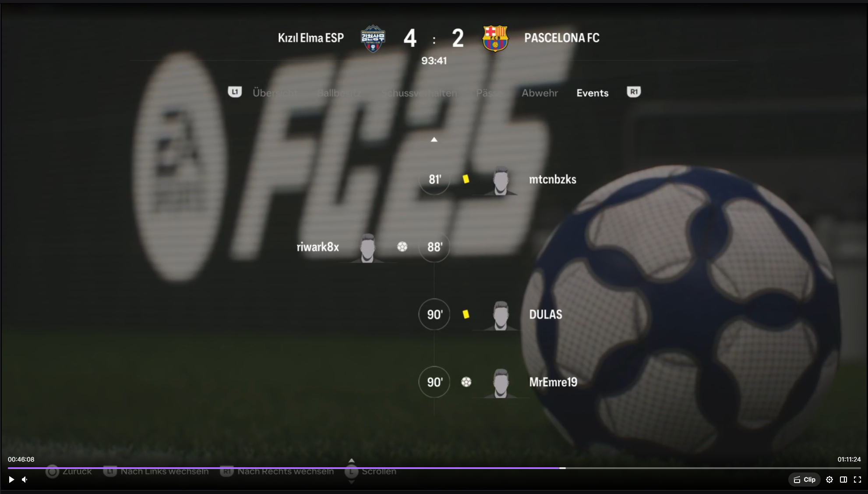
Task: Open player name MrEmre19
Action: 553,382
